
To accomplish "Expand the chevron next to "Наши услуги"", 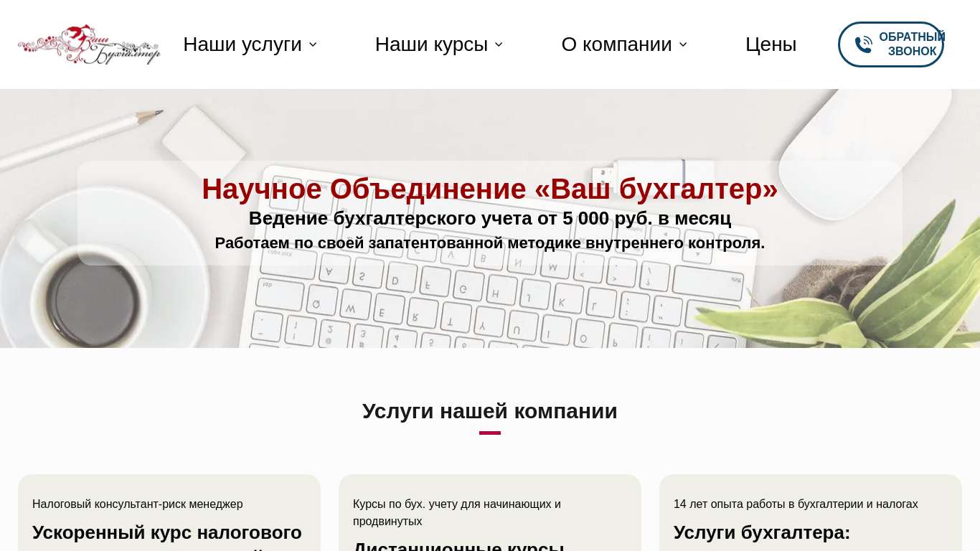I will click(313, 44).
